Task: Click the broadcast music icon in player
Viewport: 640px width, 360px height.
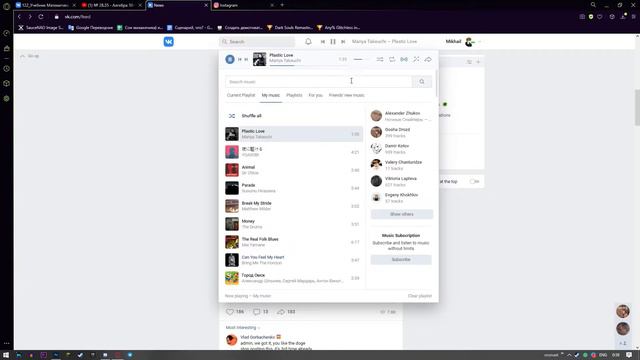Action: tap(404, 60)
